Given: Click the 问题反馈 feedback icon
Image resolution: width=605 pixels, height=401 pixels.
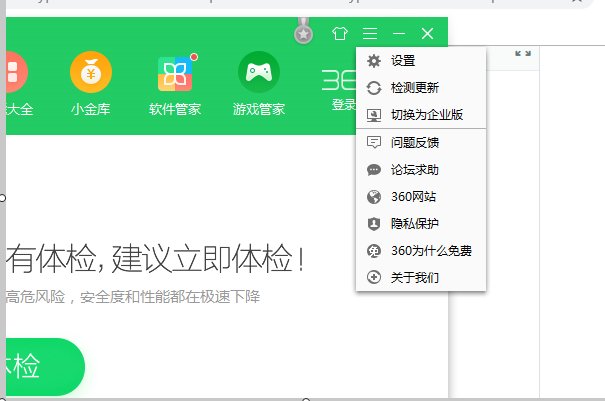Looking at the screenshot, I should click(374, 142).
